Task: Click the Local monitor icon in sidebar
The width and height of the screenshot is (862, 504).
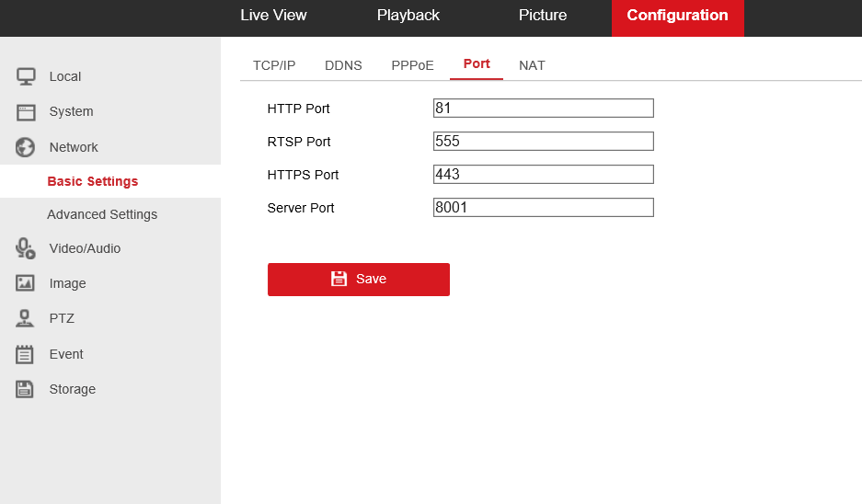Action: point(26,76)
